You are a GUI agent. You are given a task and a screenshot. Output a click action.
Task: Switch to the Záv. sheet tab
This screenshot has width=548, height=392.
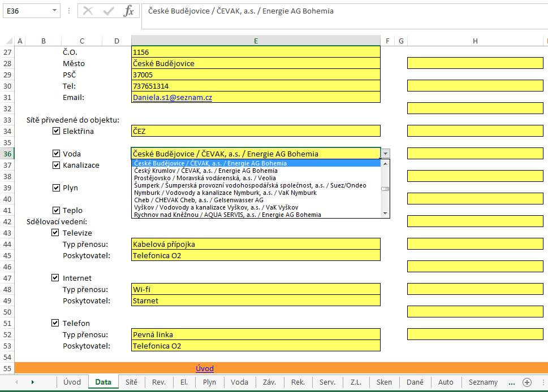269,382
